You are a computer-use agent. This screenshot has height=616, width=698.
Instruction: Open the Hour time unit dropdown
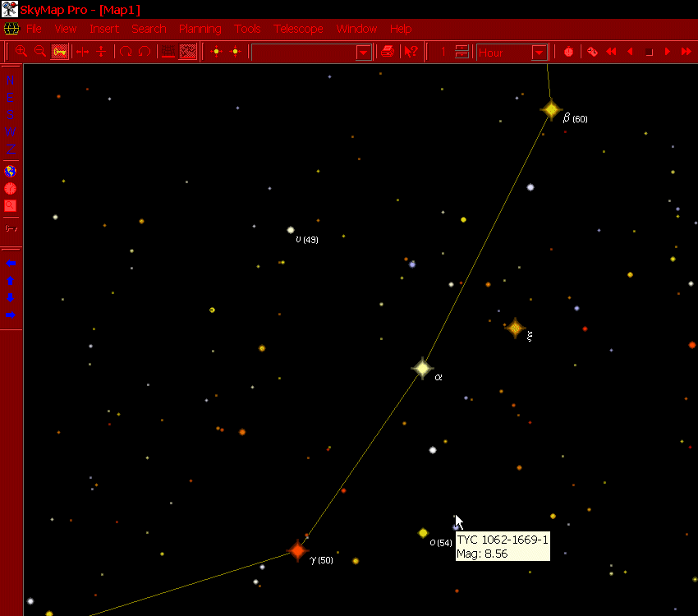point(539,53)
